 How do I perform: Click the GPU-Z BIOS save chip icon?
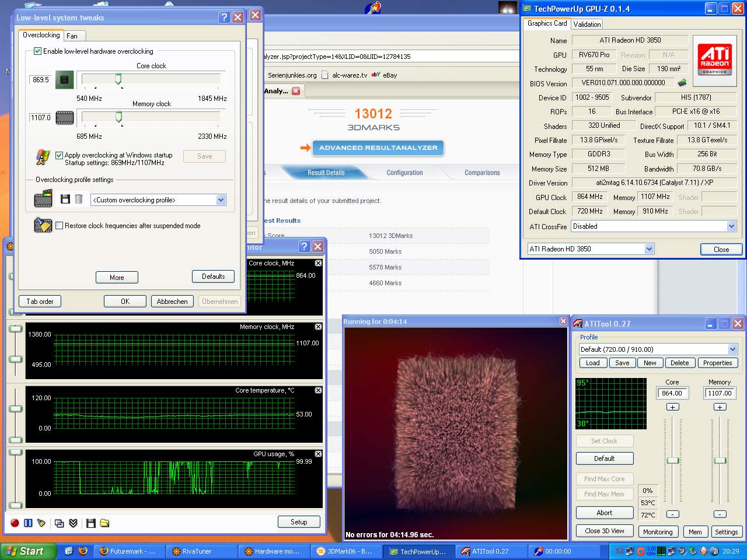[x=682, y=83]
